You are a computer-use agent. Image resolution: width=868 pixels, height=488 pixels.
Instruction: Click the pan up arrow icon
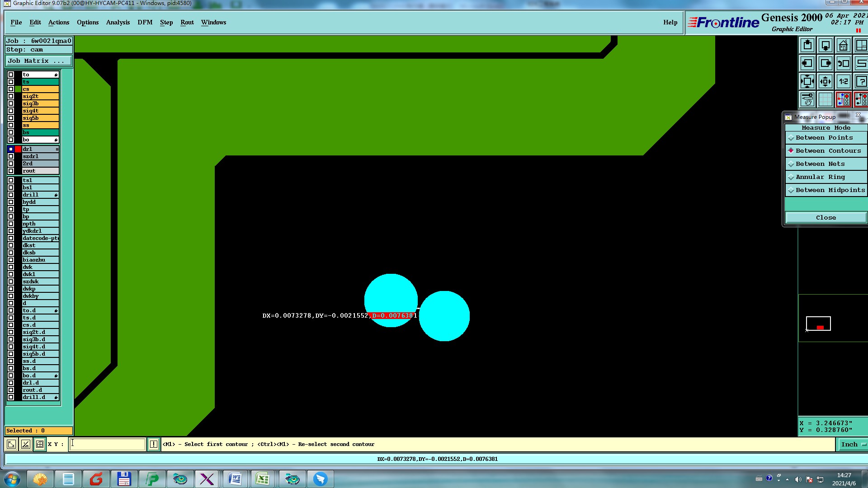(807, 46)
